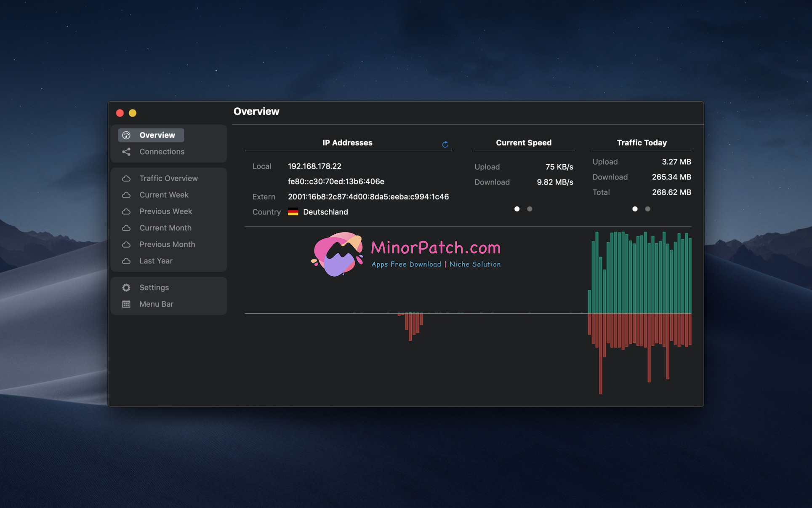Expand the Current Month traffic section

(165, 227)
